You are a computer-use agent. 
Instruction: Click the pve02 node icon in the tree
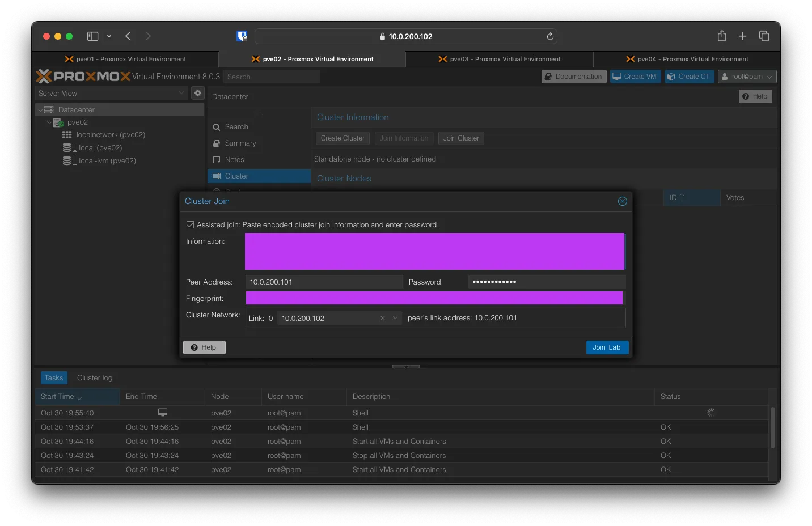58,122
